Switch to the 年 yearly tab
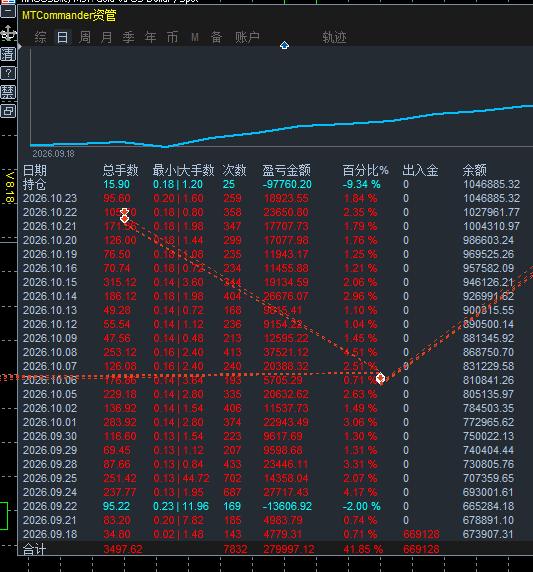This screenshot has width=533, height=572. point(150,37)
